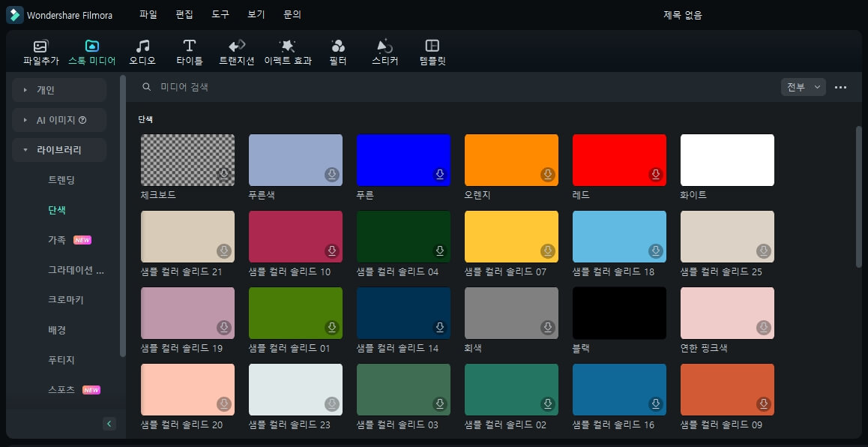
Task: Select the 샘플 컬러 솔리드 25 beige thumbnail
Action: (727, 236)
